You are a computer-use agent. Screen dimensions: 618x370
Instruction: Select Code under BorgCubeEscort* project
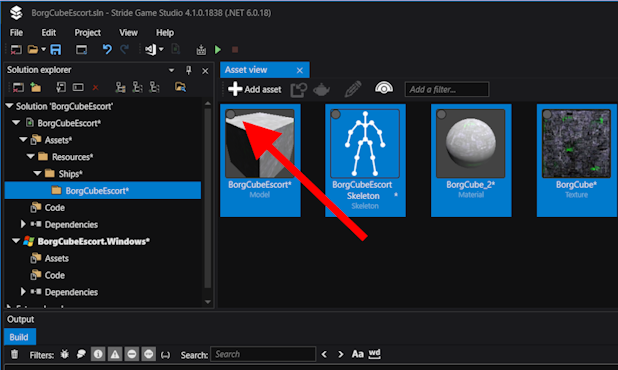(54, 207)
